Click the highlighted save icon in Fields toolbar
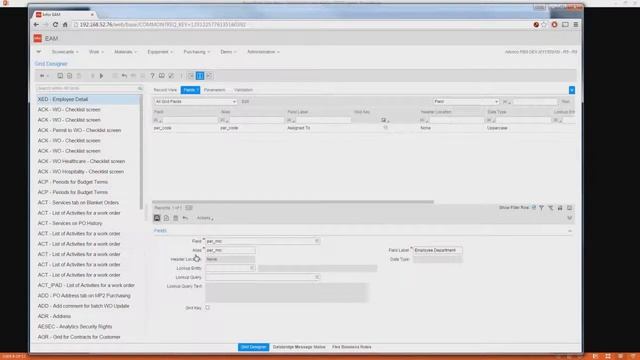The image size is (640, 360). 157,218
